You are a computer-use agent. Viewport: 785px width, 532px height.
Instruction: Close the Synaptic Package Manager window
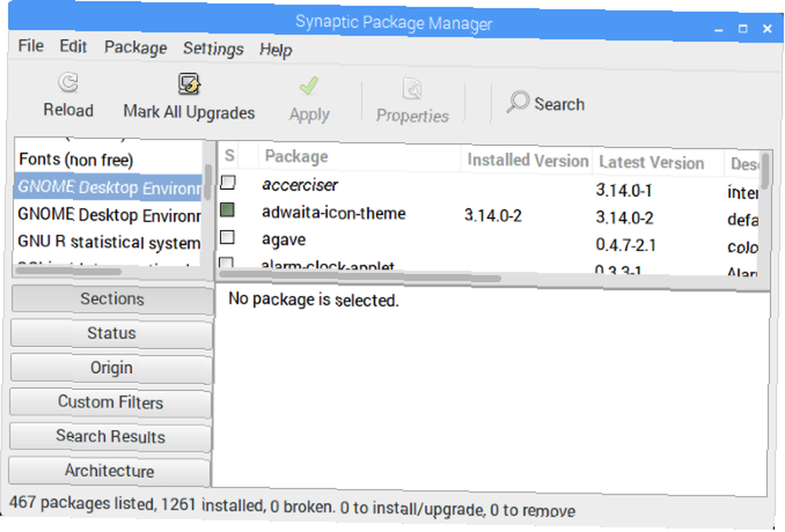(768, 29)
